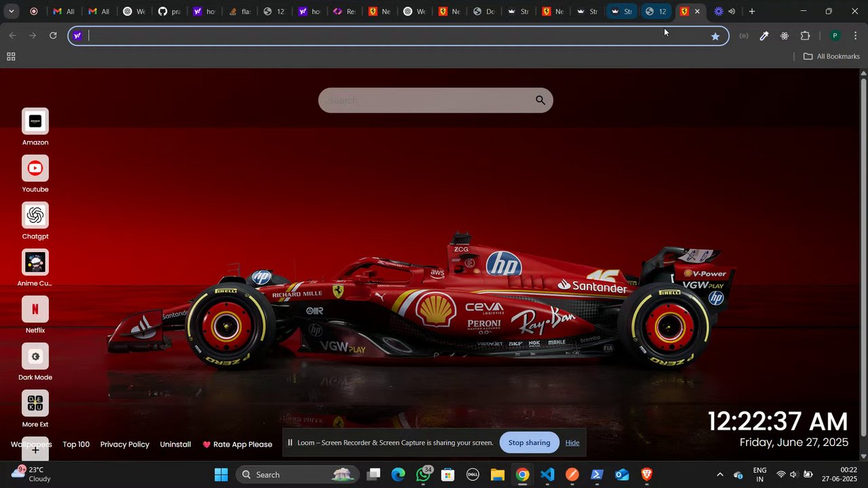This screenshot has height=488, width=868.
Task: Reload the current page
Action: point(53,35)
